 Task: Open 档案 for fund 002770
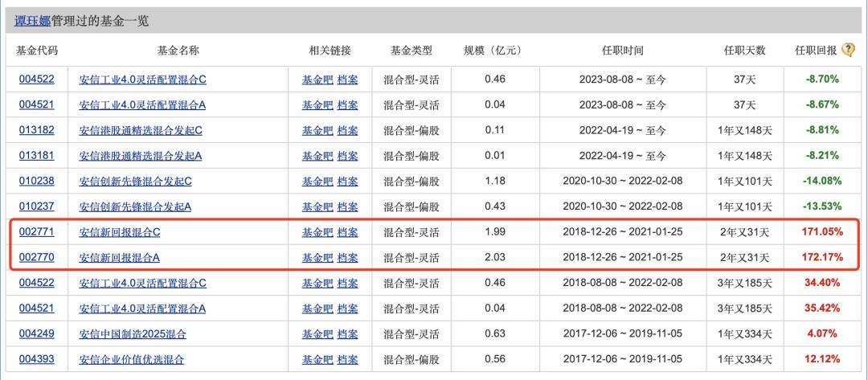348,257
